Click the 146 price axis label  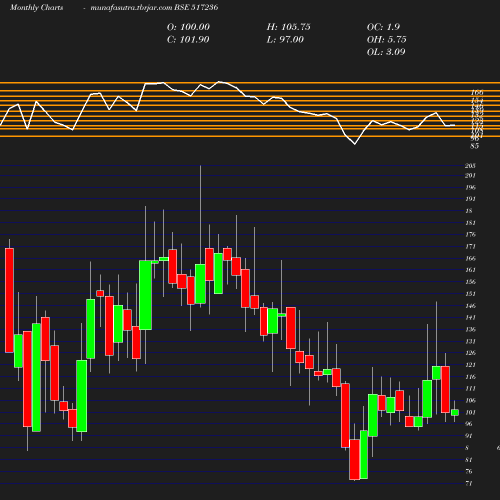pos(470,306)
